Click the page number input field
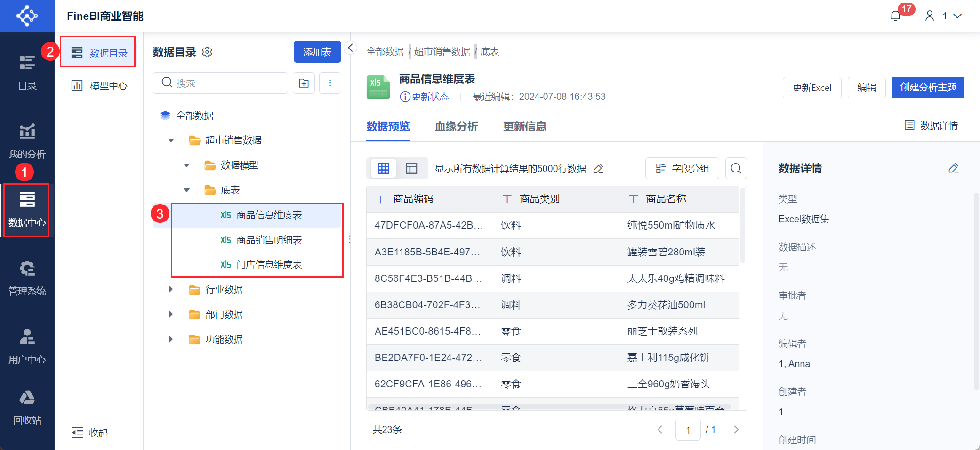Screen dimensions: 980x450 pyautogui.click(x=688, y=429)
